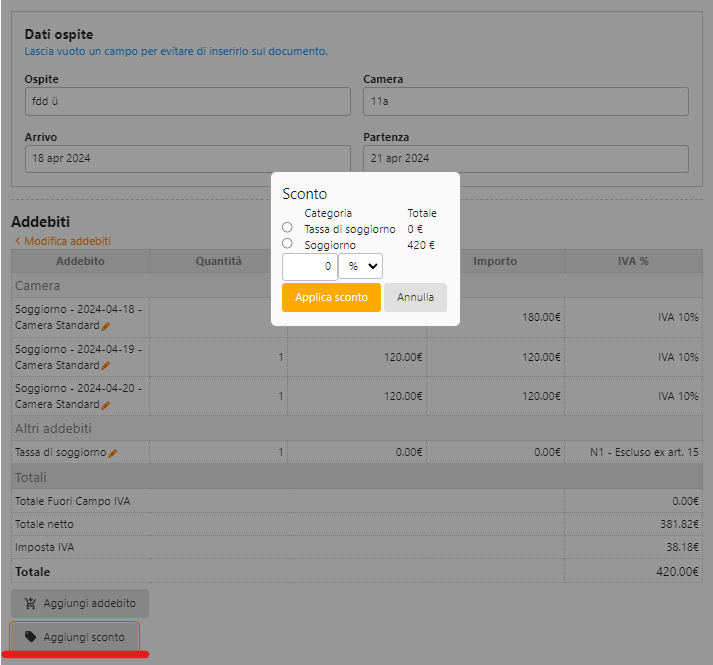The height and width of the screenshot is (665, 713).
Task: Click the Importo column header
Action: pyautogui.click(x=495, y=261)
